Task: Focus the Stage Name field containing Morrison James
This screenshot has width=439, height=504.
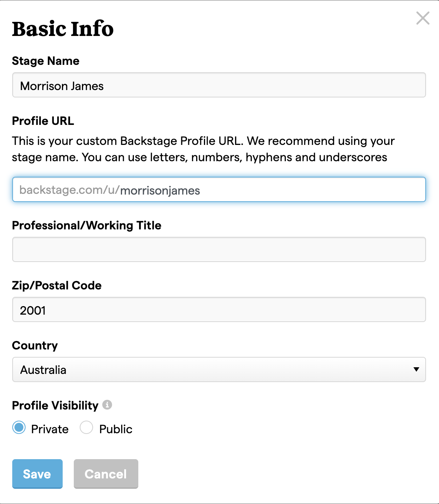Action: 219,85
